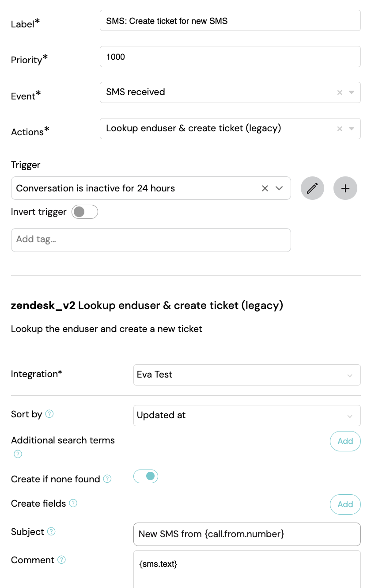Screen dimensions: 371x588
Task: Open the Trigger dropdown chevron
Action: [279, 188]
